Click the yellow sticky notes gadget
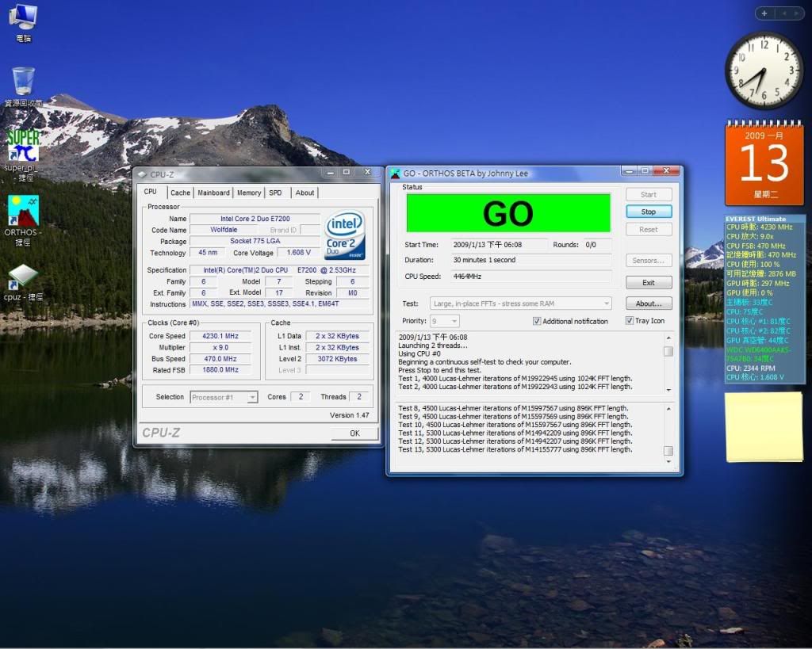 (764, 426)
